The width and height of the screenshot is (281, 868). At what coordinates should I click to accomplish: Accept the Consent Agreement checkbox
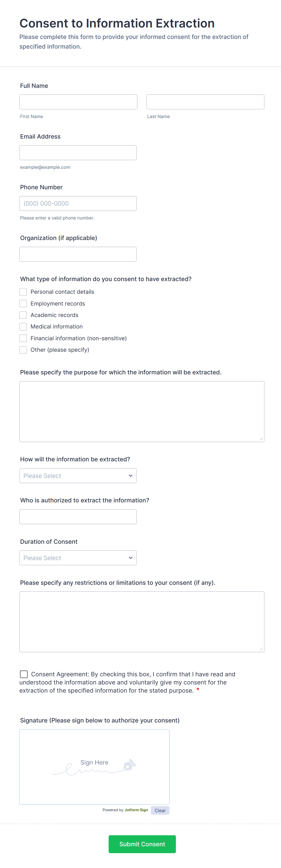click(24, 674)
